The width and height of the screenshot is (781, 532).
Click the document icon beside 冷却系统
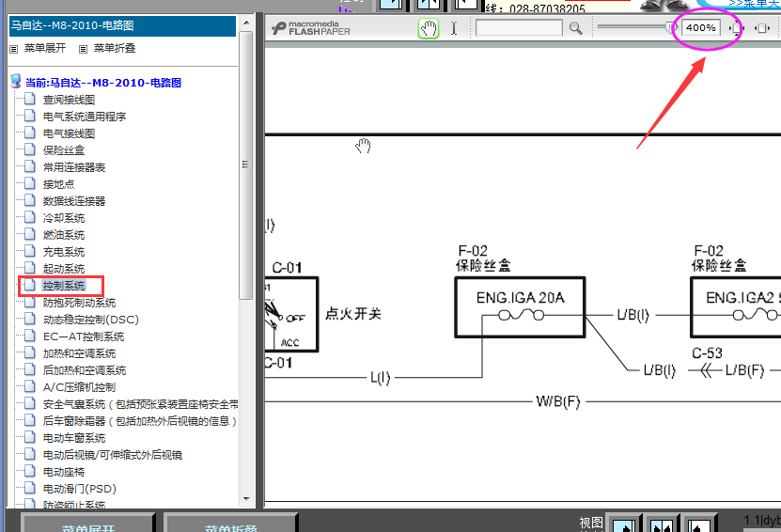tap(30, 217)
